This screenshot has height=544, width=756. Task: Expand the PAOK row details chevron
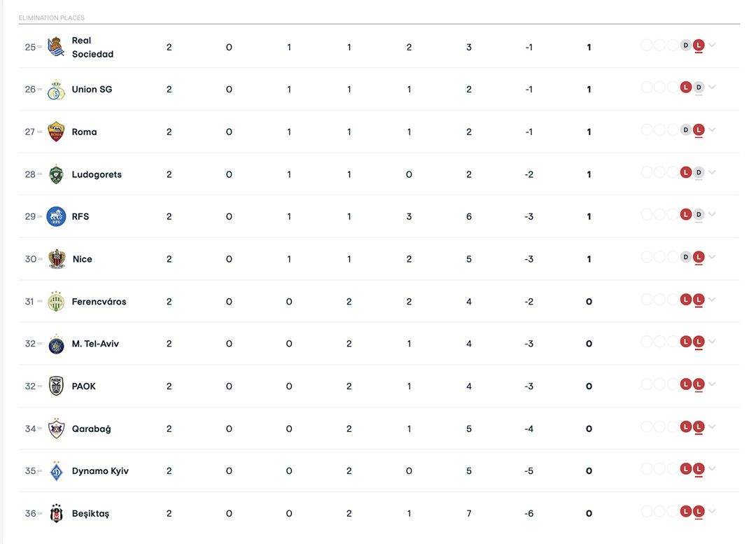click(712, 384)
